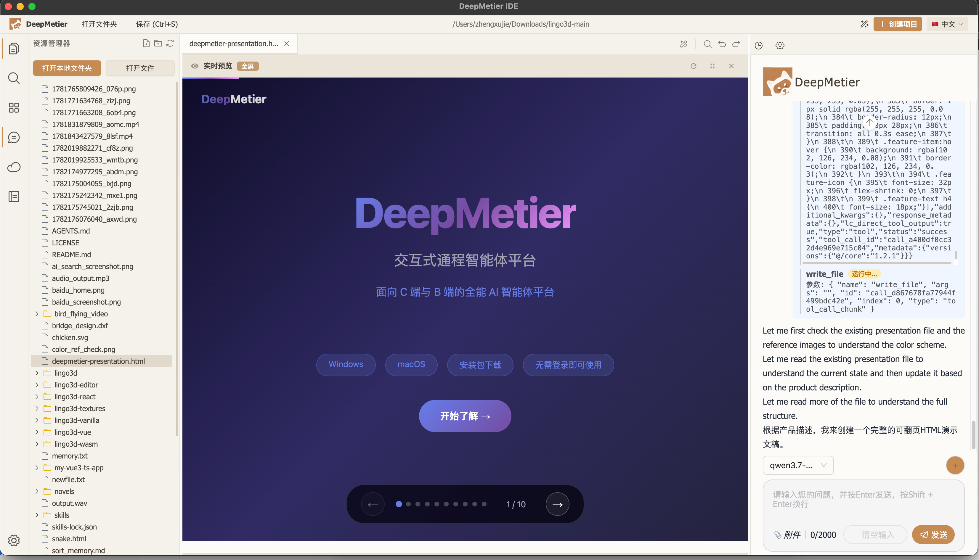Create a new file in resource manager
The image size is (979, 560).
(146, 44)
